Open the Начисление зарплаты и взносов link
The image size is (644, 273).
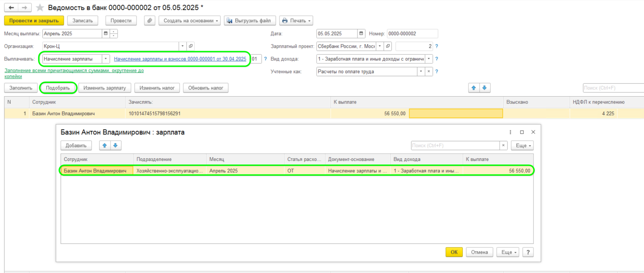click(x=180, y=59)
